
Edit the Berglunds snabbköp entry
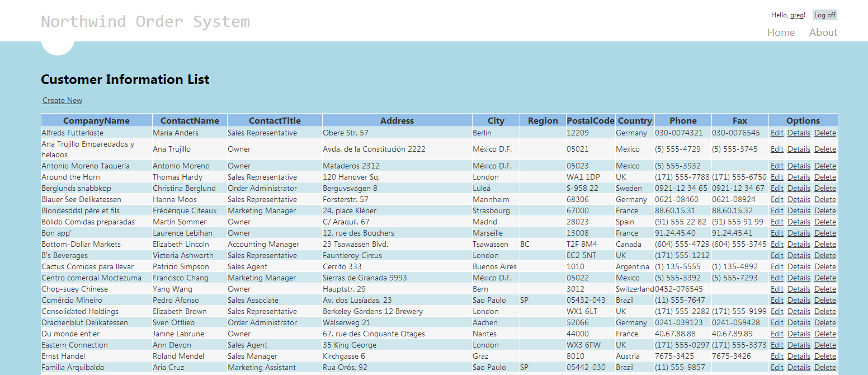(777, 188)
